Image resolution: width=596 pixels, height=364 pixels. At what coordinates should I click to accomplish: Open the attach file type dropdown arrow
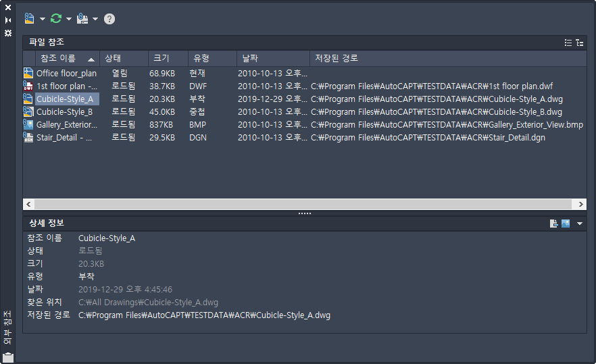(x=42, y=19)
